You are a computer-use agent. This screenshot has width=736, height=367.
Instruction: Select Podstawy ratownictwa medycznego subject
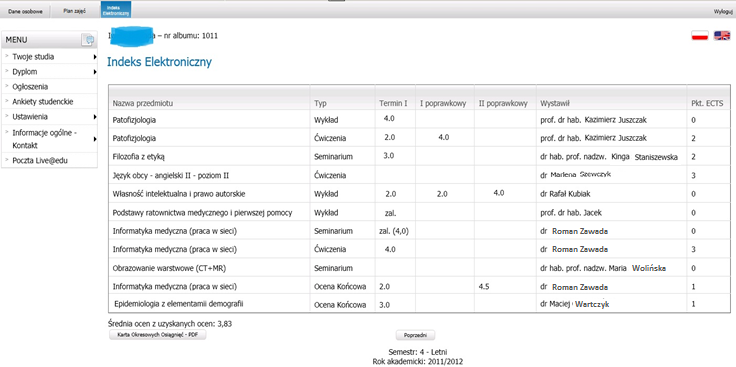coord(202,213)
